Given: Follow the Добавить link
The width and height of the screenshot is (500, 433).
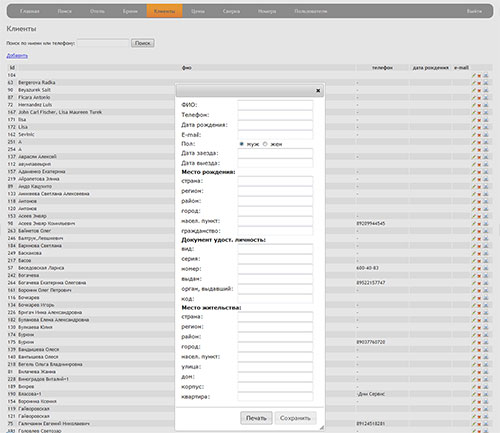Looking at the screenshot, I should [x=17, y=56].
